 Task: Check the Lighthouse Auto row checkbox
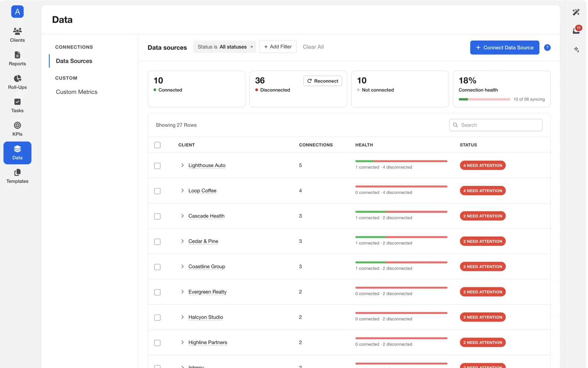157,166
